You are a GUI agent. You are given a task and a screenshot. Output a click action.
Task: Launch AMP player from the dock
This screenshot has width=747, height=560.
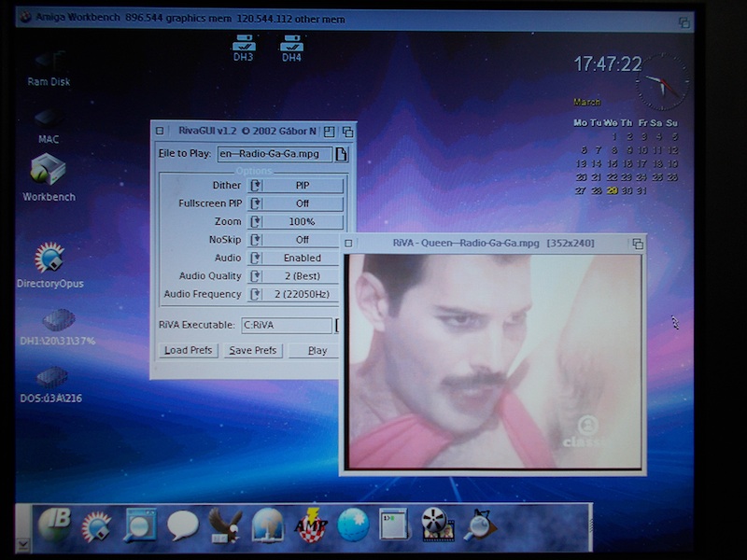click(x=311, y=525)
